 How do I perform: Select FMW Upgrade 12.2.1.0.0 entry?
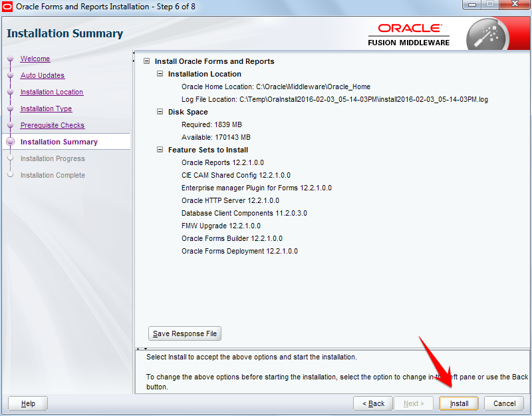(221, 226)
